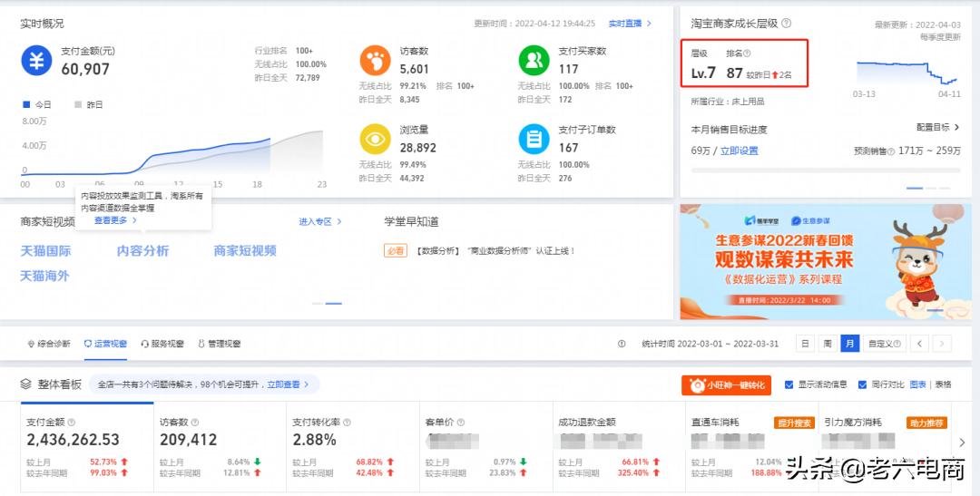The height and width of the screenshot is (496, 980).
Task: Click 立即查看 link in 整体看板 banner
Action: pos(288,384)
